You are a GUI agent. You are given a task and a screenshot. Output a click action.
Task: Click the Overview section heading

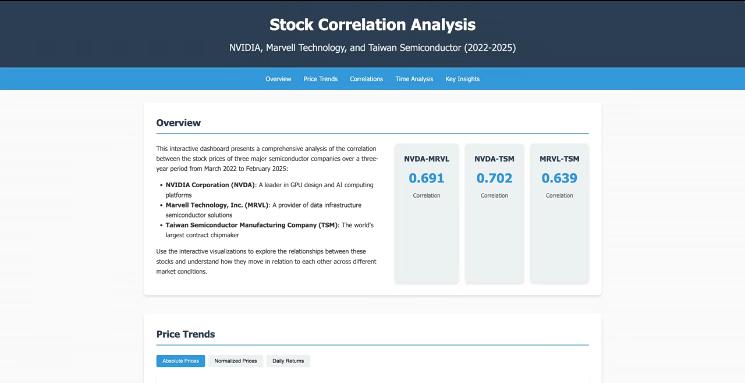coord(179,123)
